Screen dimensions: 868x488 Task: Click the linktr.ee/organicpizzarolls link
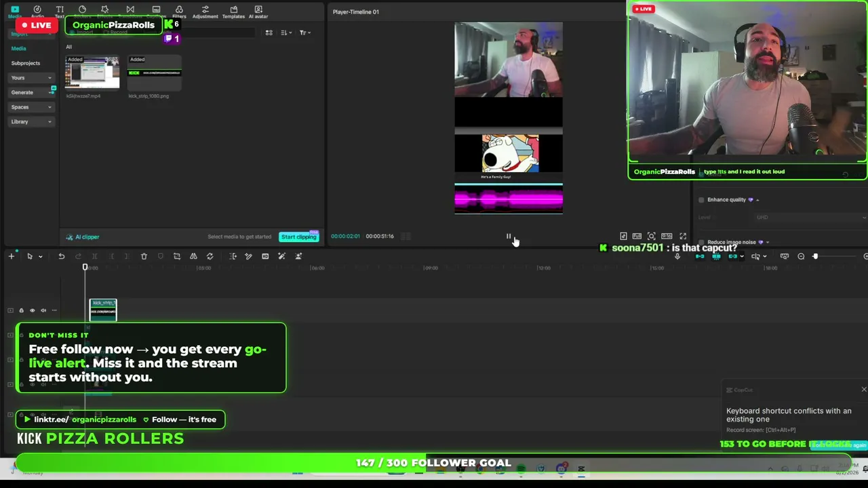[79, 420]
